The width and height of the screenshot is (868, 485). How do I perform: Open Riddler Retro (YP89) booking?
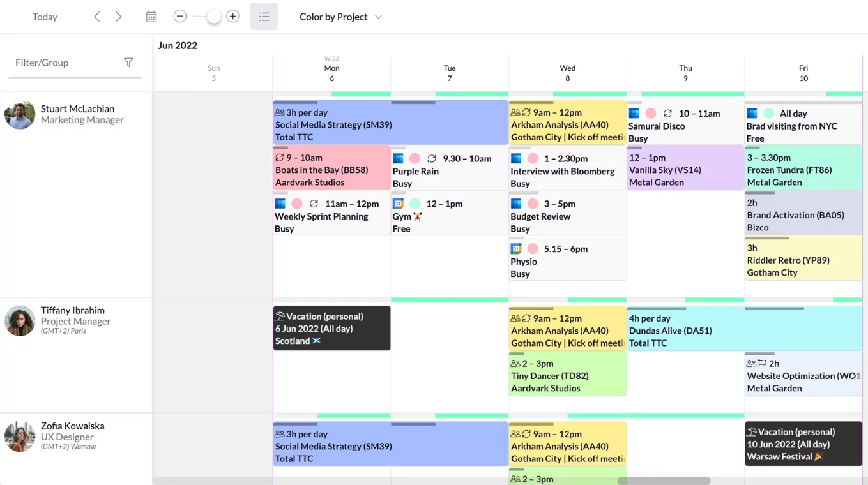click(x=803, y=258)
